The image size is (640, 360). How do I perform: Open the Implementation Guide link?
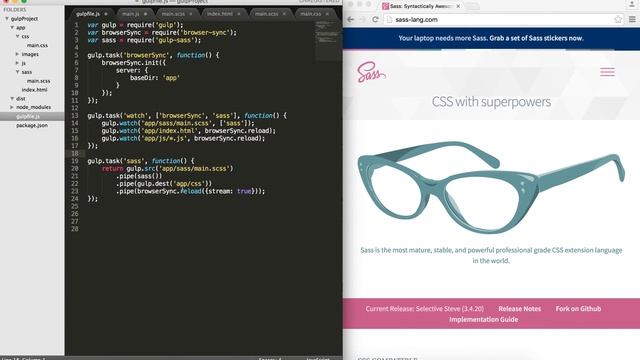[x=483, y=319]
